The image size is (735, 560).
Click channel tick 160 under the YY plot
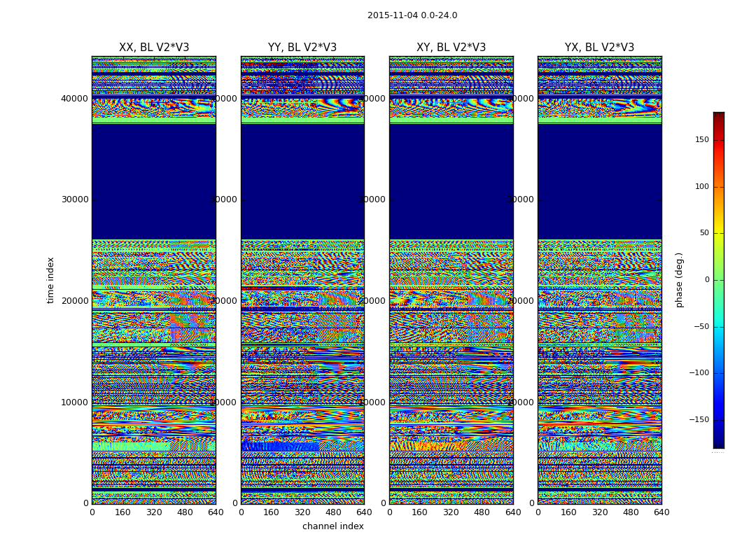[x=272, y=512]
